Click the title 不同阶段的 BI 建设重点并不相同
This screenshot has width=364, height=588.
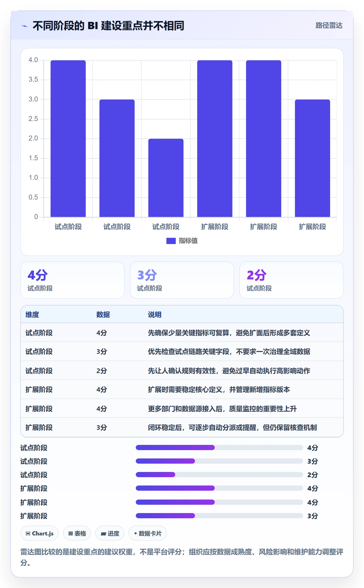point(108,26)
